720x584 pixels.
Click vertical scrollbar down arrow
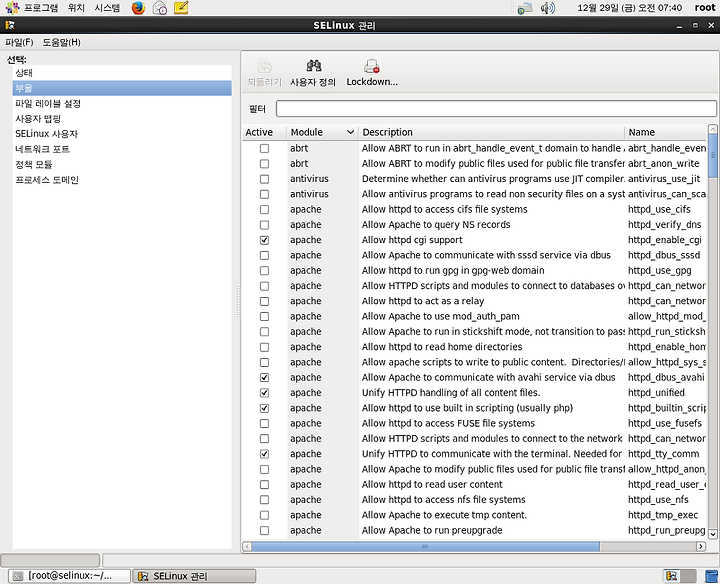coord(713,534)
